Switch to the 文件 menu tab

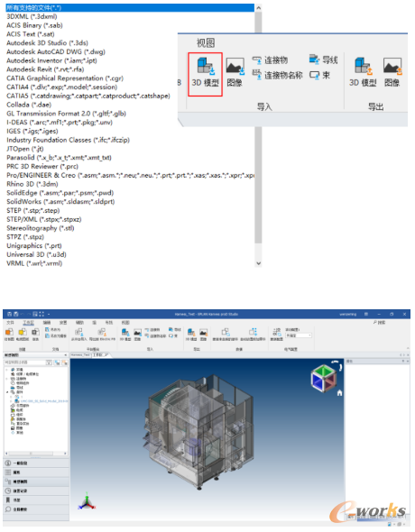[x=10, y=322]
